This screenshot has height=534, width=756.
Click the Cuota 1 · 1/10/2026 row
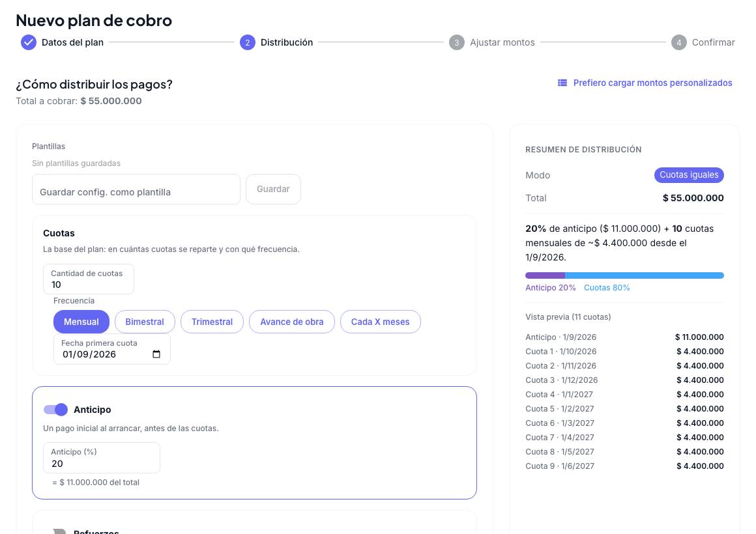point(624,352)
